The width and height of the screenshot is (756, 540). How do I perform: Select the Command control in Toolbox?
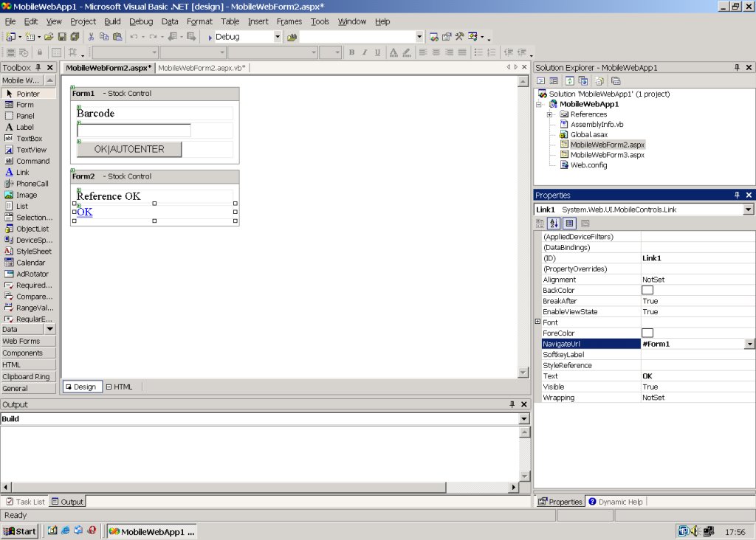point(28,161)
